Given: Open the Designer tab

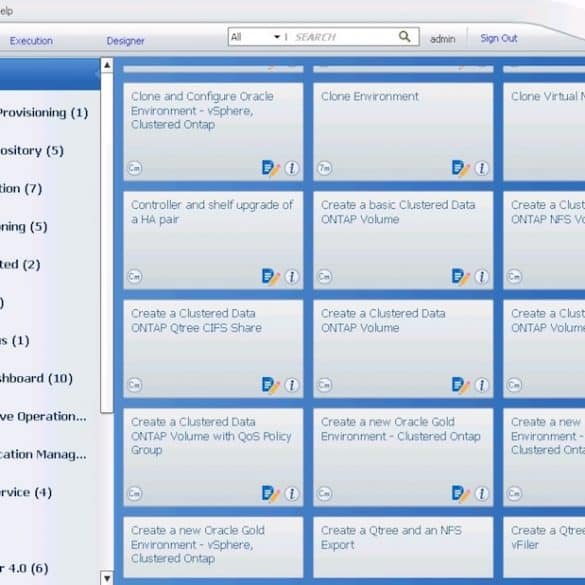Looking at the screenshot, I should tap(125, 41).
